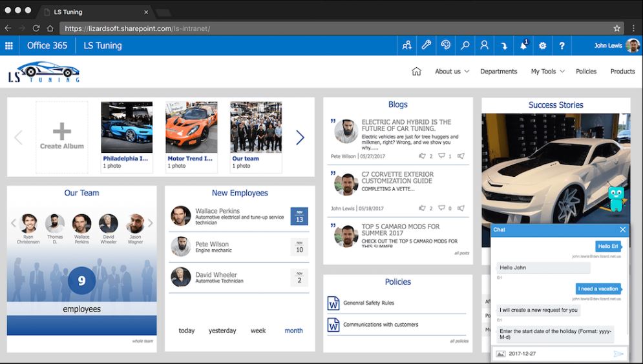Share the Electric and Hybrid blog post

(x=461, y=156)
